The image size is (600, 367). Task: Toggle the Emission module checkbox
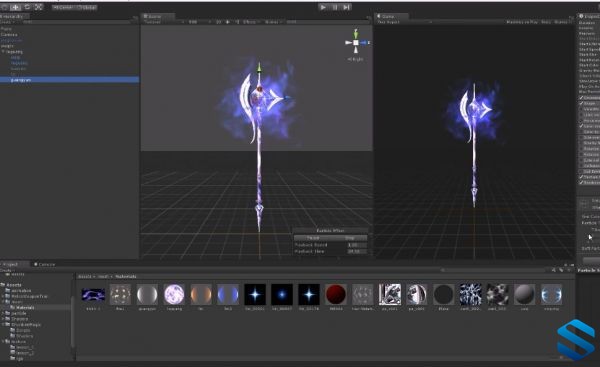(582, 98)
